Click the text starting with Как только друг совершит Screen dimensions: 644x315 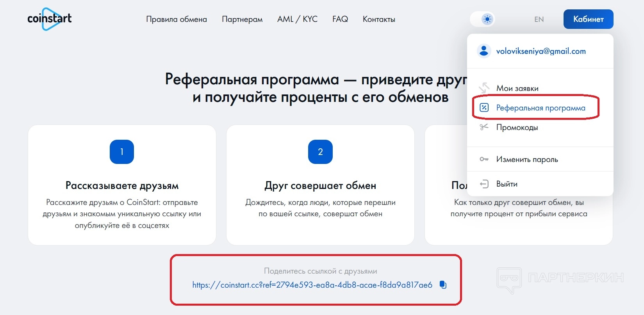pyautogui.click(x=519, y=208)
